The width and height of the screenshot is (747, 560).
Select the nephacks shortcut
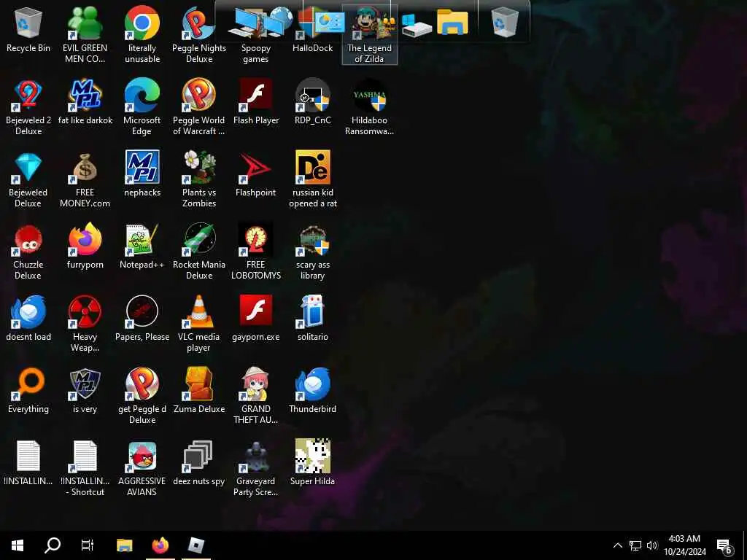[x=142, y=174]
